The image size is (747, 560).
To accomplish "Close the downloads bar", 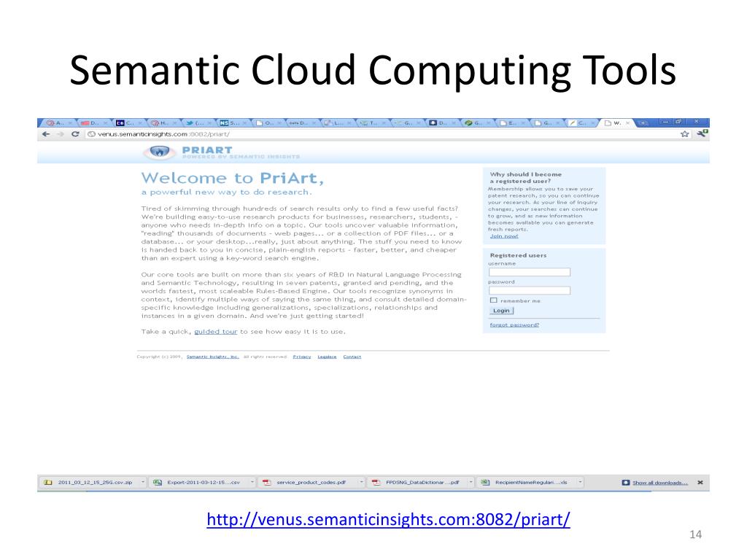I will (x=700, y=483).
